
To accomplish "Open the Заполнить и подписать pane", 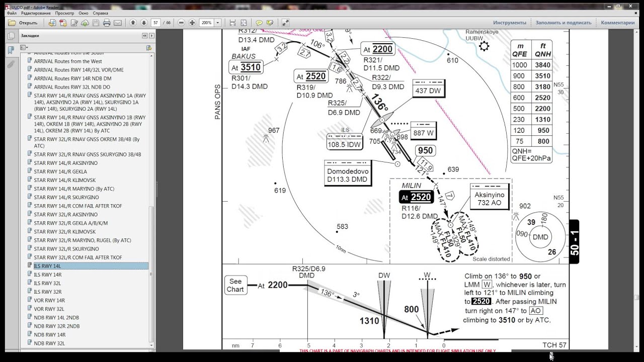I will point(563,23).
